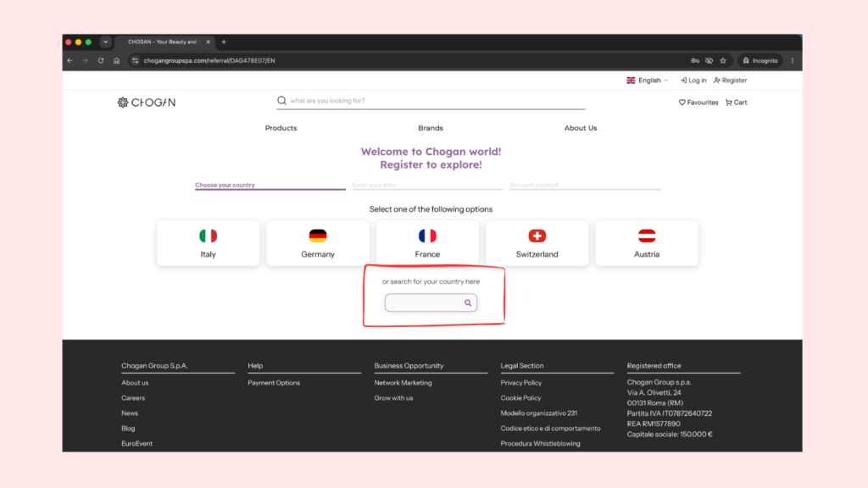Open the EuroEvent footer link
This screenshot has height=488, width=868.
[x=136, y=444]
